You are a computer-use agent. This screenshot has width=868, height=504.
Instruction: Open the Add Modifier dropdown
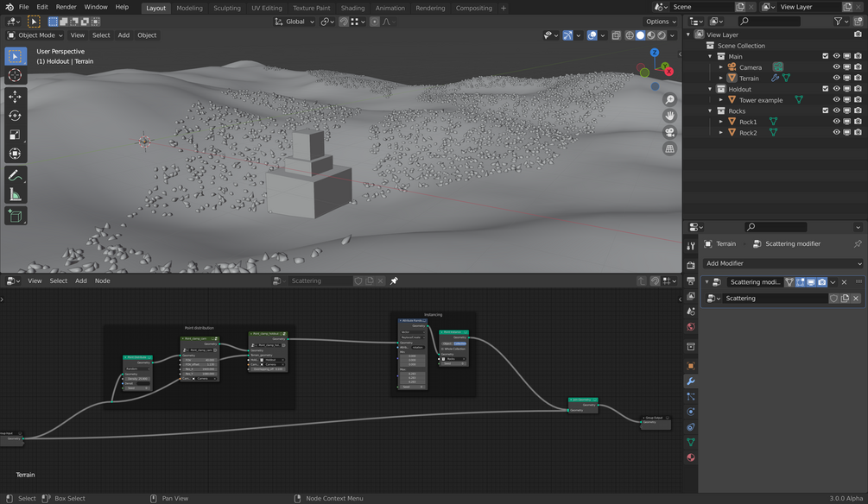[x=782, y=263]
